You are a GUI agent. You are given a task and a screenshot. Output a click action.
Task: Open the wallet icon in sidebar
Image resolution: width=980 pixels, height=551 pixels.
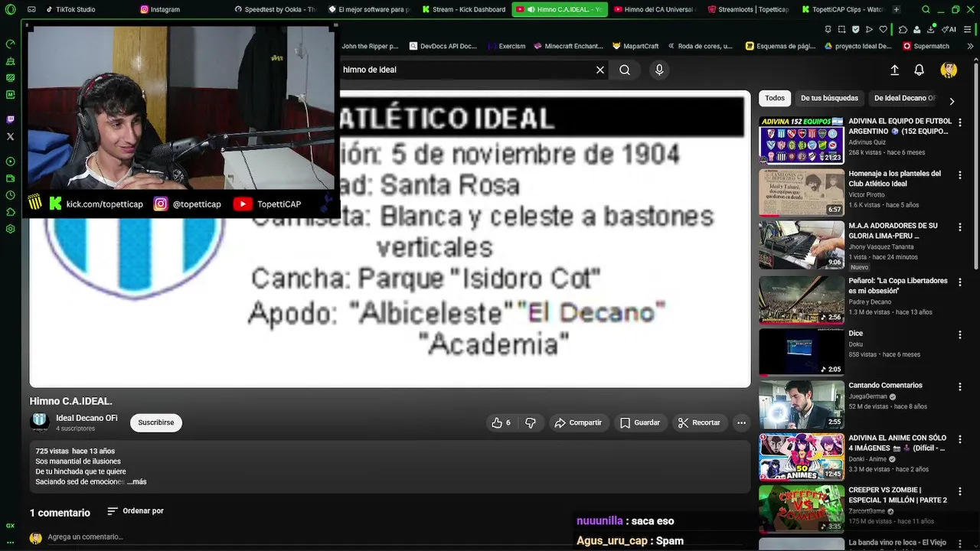[10, 178]
